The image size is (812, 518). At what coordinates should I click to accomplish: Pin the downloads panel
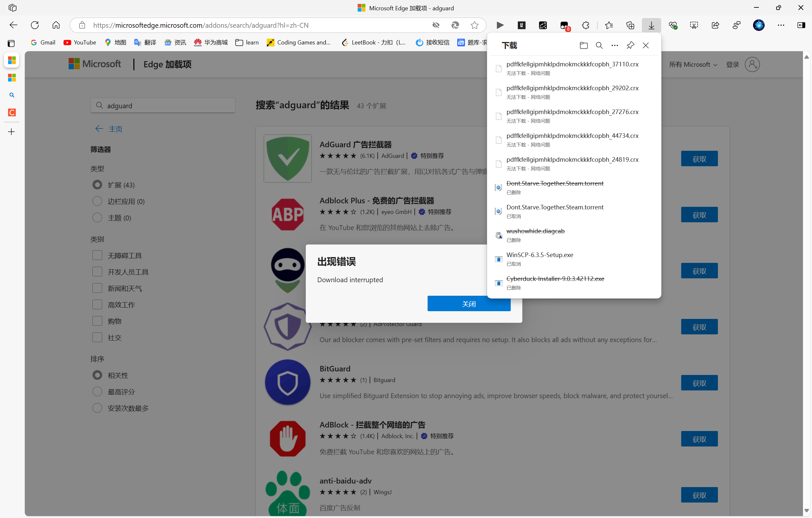pos(630,45)
